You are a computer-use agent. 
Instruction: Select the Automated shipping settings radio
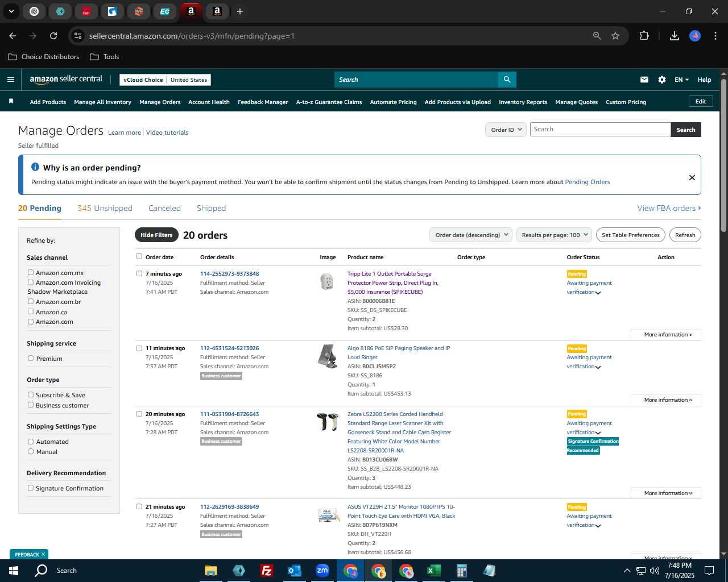31,441
